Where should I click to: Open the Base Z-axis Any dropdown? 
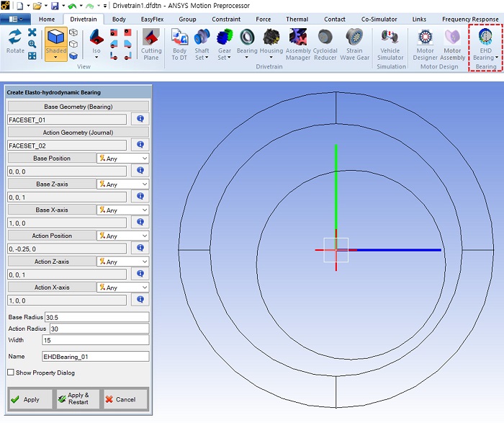click(123, 184)
